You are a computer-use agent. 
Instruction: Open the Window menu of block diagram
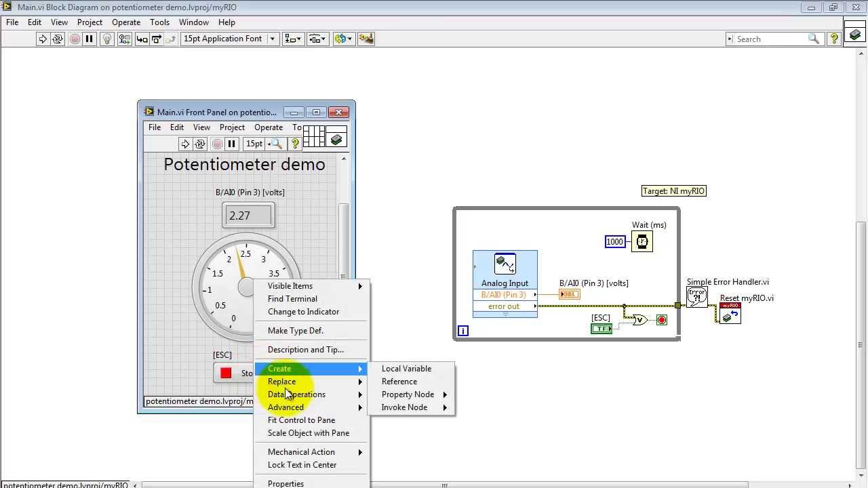pos(193,22)
